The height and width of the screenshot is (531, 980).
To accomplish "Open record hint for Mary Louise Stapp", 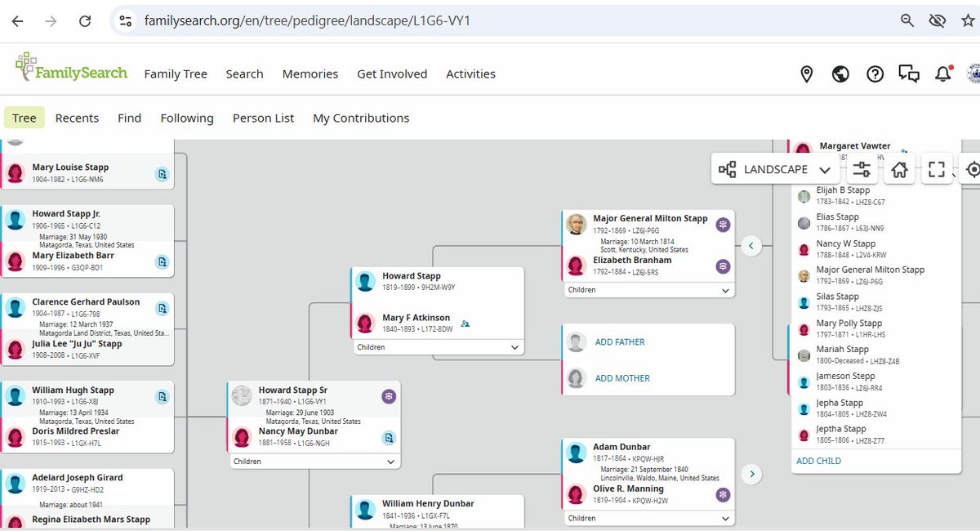I will click(x=163, y=173).
